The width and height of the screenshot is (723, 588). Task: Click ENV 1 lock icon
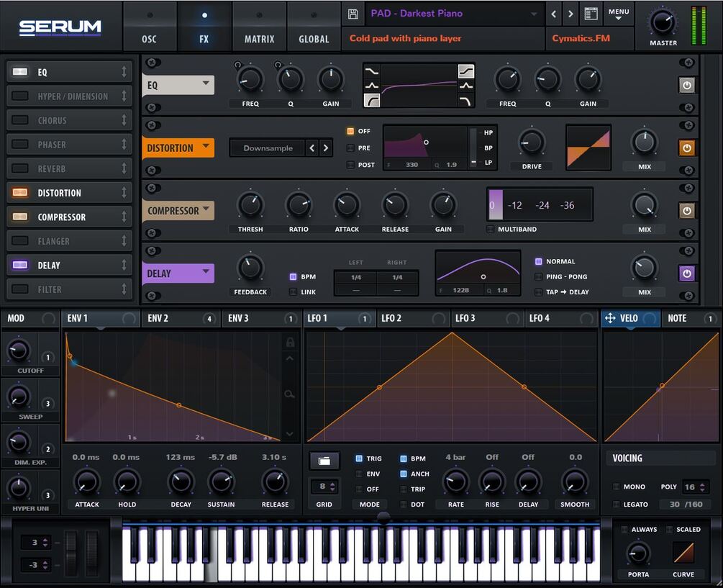290,342
